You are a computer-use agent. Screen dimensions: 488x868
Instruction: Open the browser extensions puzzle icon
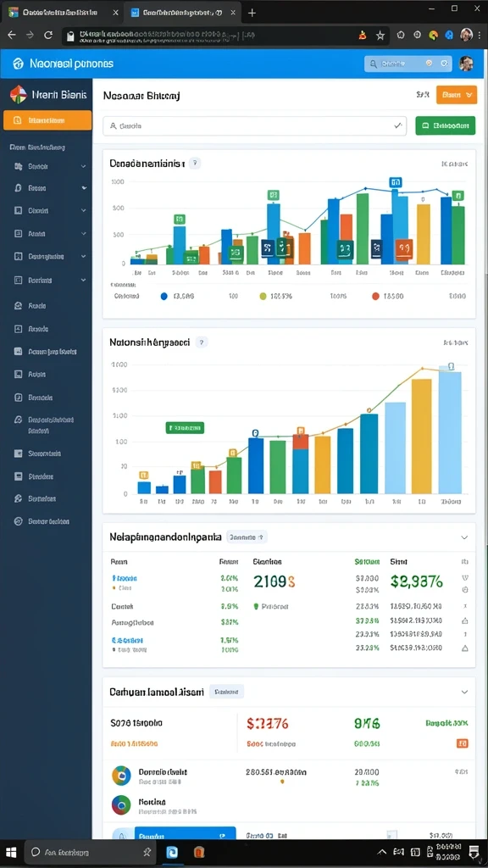click(x=401, y=35)
